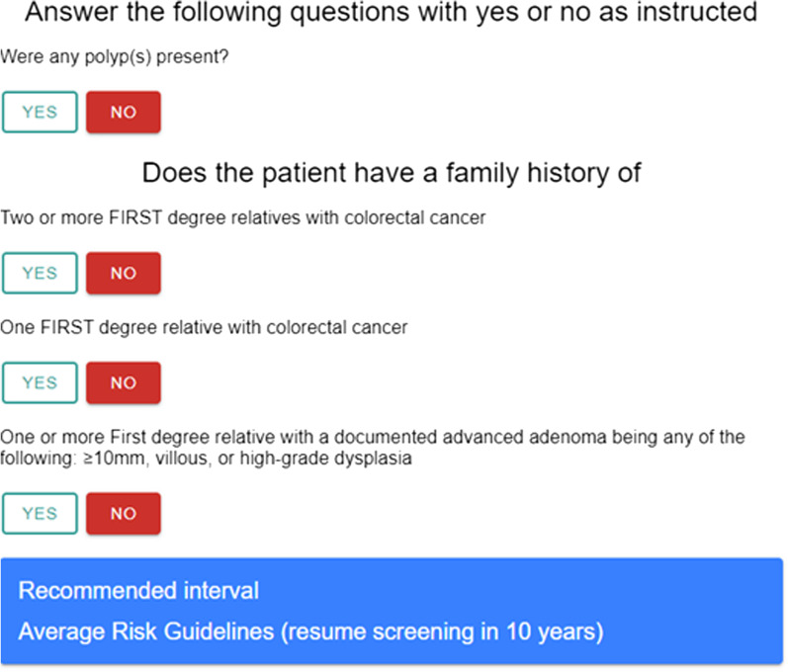Choose YES for two or more first degree relatives

click(x=40, y=273)
